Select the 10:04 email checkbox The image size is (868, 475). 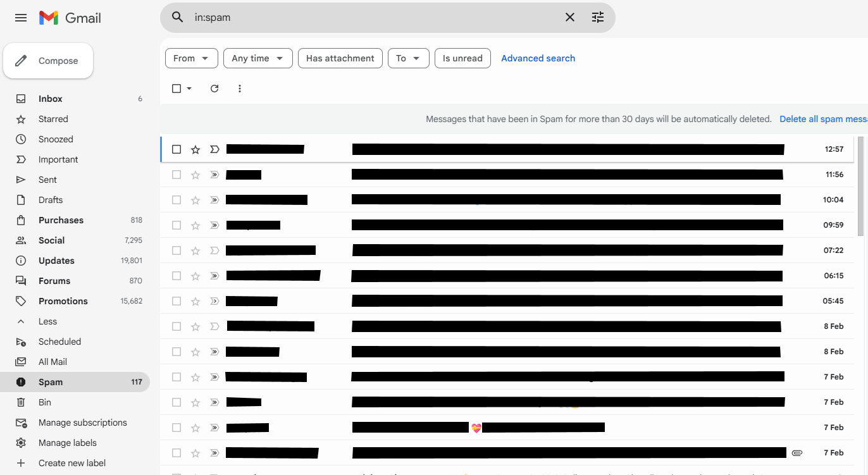(x=177, y=200)
